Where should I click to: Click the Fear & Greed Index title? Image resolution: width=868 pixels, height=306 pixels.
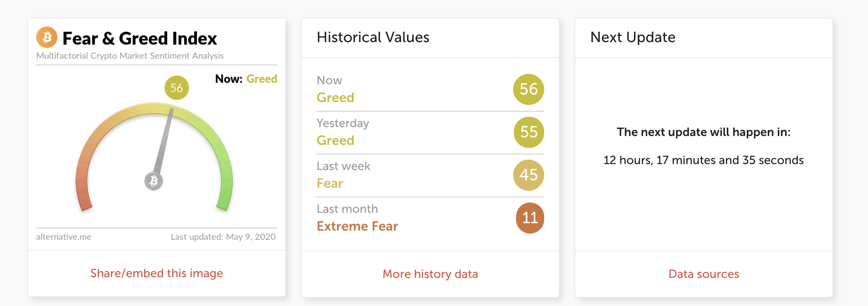(140, 38)
